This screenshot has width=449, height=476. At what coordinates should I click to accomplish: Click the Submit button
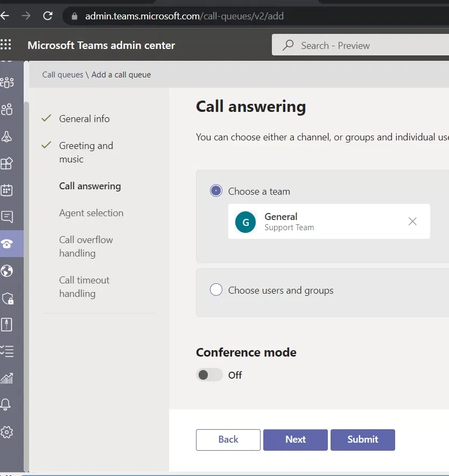(362, 439)
